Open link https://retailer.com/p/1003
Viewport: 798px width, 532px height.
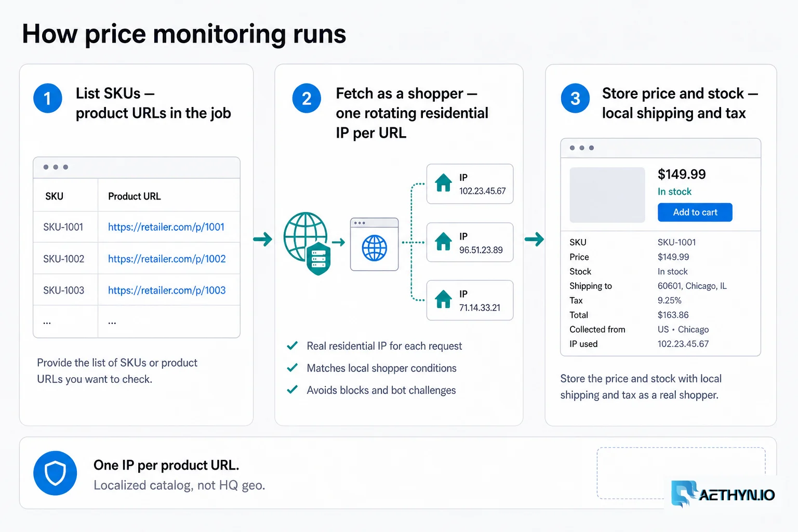point(167,290)
